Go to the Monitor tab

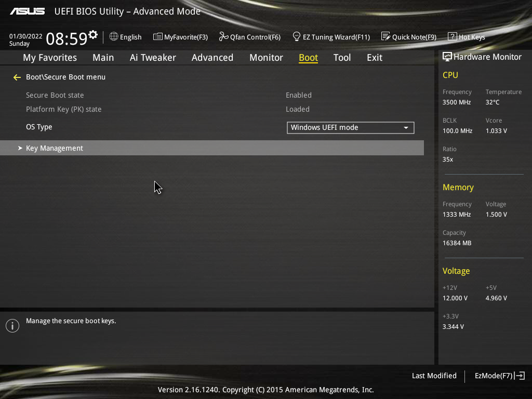point(266,58)
